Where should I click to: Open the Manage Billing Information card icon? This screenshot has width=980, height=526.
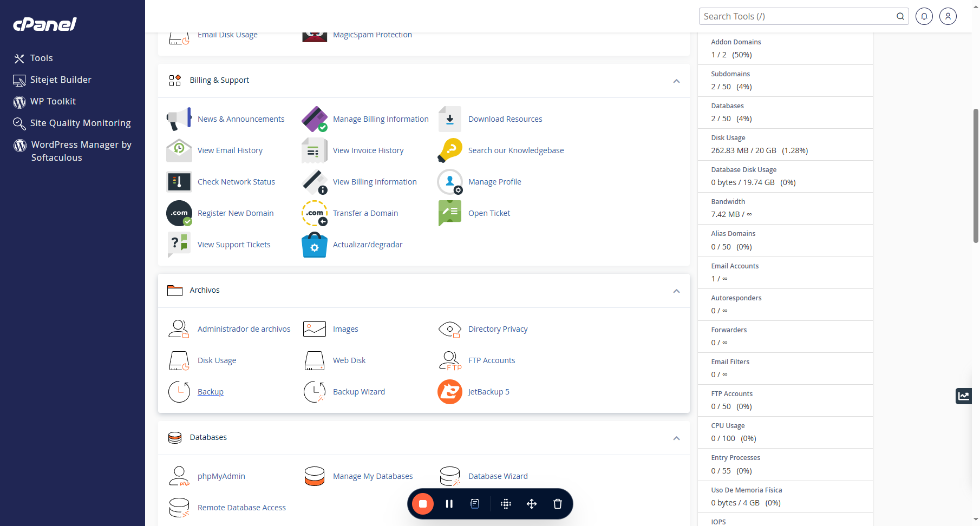[x=315, y=119]
